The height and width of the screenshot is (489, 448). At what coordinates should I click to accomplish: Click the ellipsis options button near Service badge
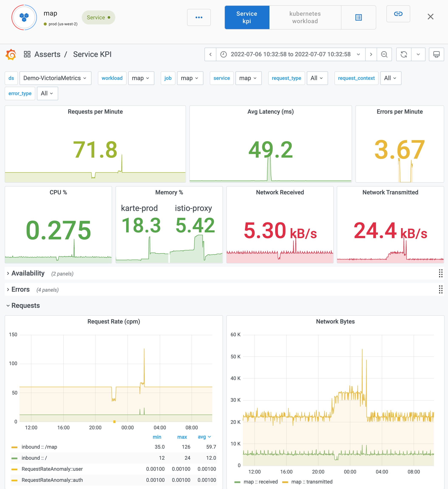199,17
